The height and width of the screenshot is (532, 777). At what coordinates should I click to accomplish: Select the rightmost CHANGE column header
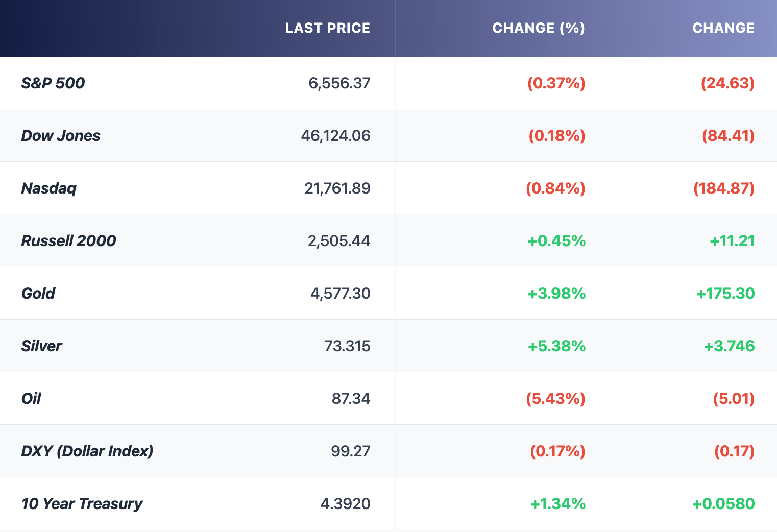pos(723,28)
